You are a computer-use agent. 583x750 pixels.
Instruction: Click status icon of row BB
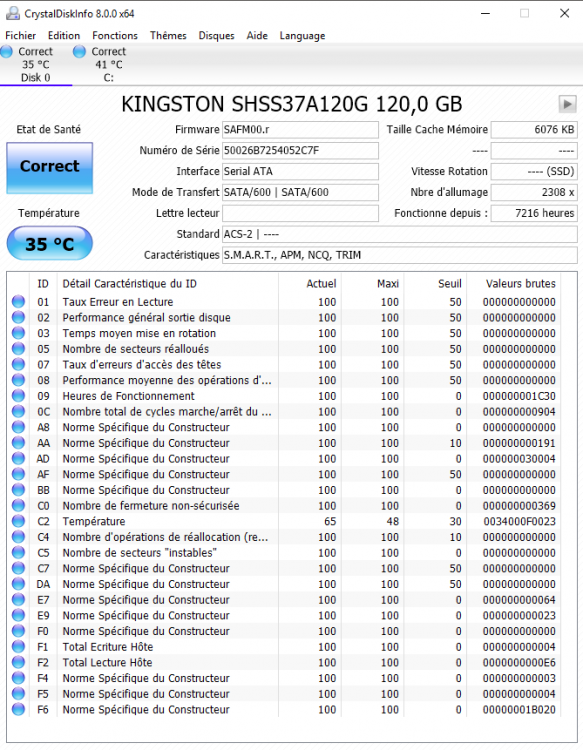pyautogui.click(x=18, y=490)
